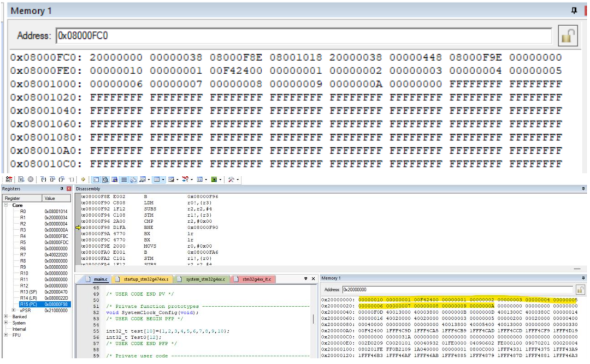Open the Memory Windows dropdown arrow

pyautogui.click(x=163, y=180)
